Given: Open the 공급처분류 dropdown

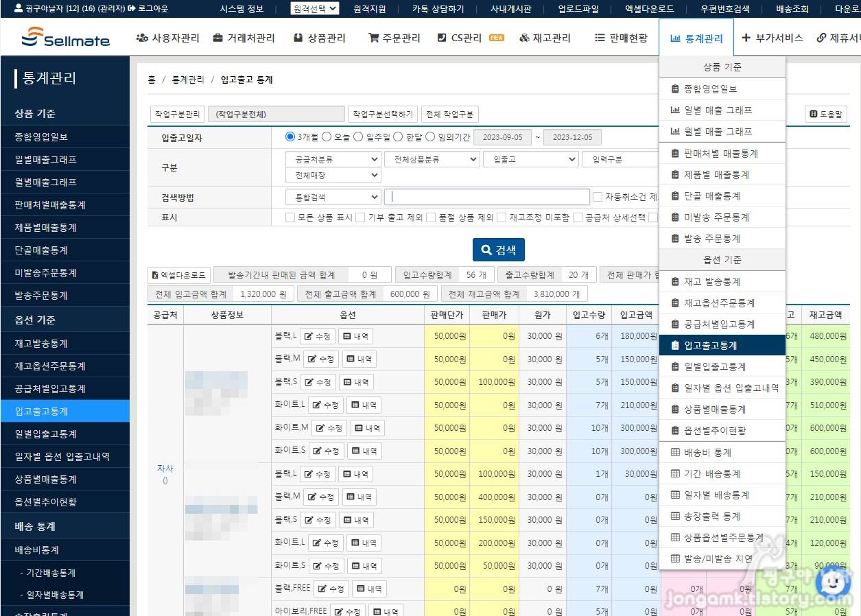Looking at the screenshot, I should click(333, 159).
